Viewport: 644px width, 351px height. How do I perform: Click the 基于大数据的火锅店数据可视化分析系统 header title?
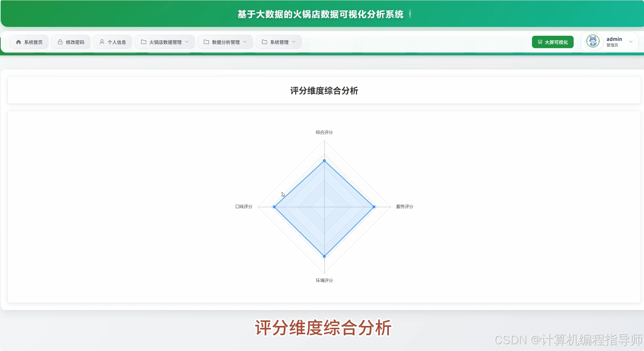click(x=320, y=14)
